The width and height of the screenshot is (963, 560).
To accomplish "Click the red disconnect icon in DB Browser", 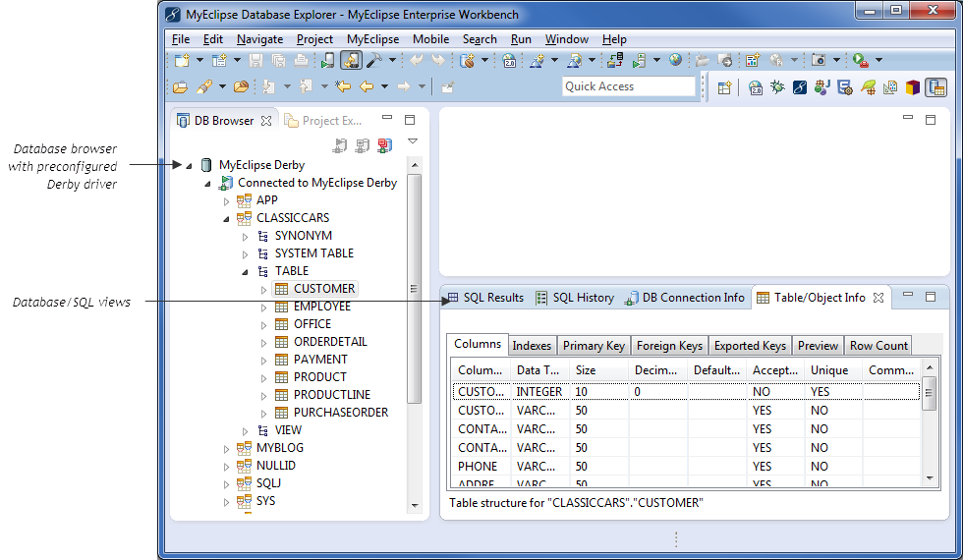I will click(x=384, y=145).
